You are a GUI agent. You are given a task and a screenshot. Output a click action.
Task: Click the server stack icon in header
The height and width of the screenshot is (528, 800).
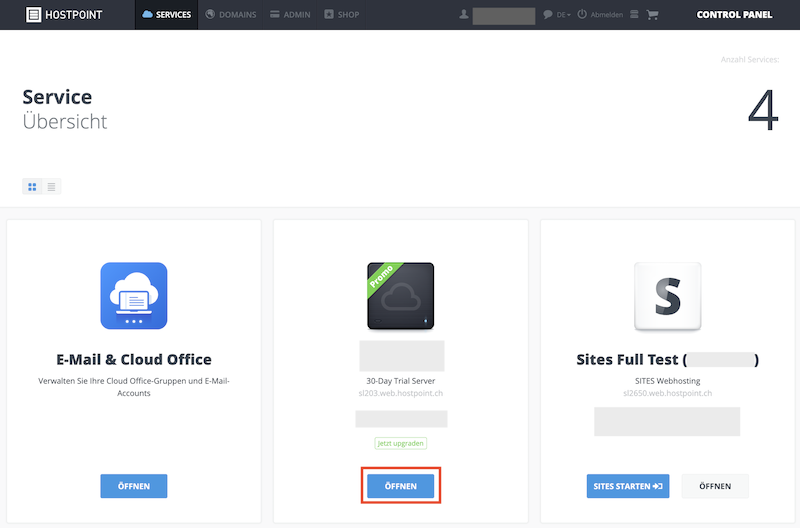pyautogui.click(x=634, y=14)
